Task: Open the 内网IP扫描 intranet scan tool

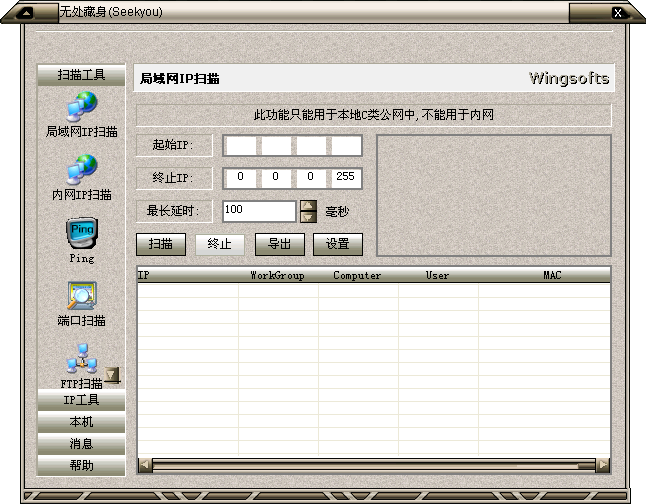Action: point(81,170)
